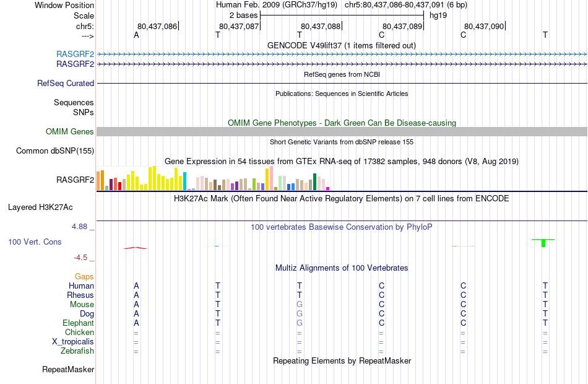The image size is (588, 384).
Task: Click the grayed G base in the Elephant row
Action: pyautogui.click(x=300, y=323)
